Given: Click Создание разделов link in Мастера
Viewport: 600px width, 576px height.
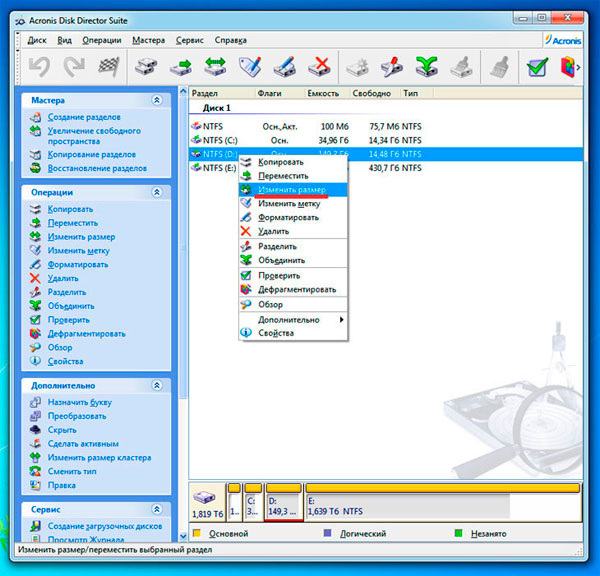Looking at the screenshot, I should tap(85, 118).
